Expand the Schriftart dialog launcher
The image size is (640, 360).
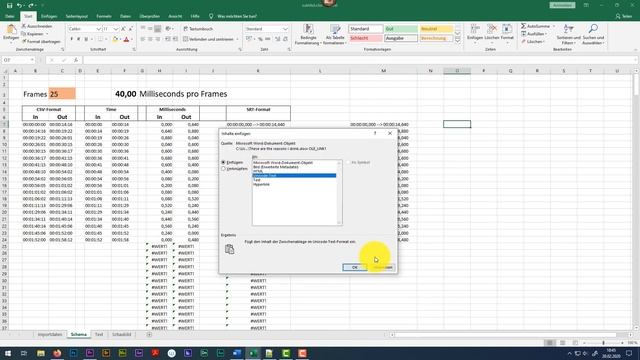click(134, 49)
